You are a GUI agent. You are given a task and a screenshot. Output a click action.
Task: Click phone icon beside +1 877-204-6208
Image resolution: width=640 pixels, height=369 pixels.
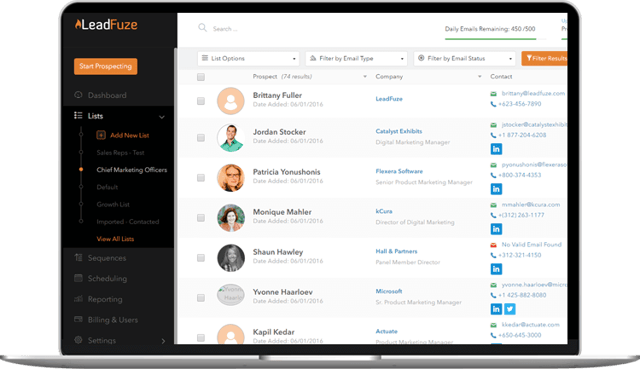pos(493,135)
